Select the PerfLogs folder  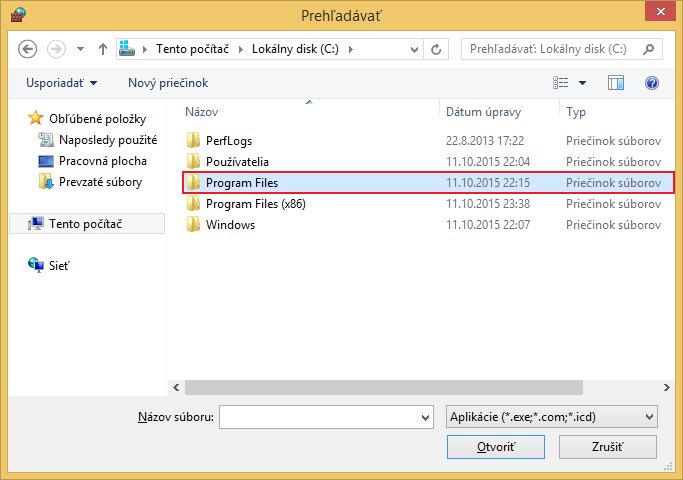[x=428, y=141]
